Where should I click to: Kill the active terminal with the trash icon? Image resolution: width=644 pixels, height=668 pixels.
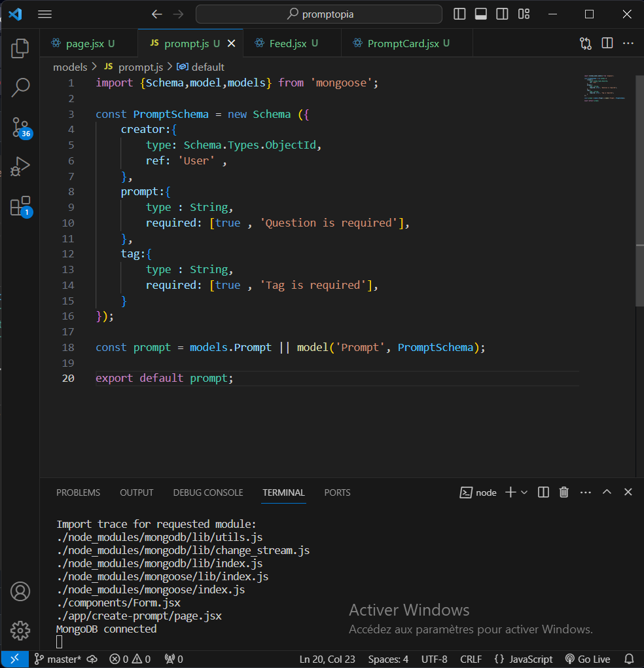tap(563, 492)
